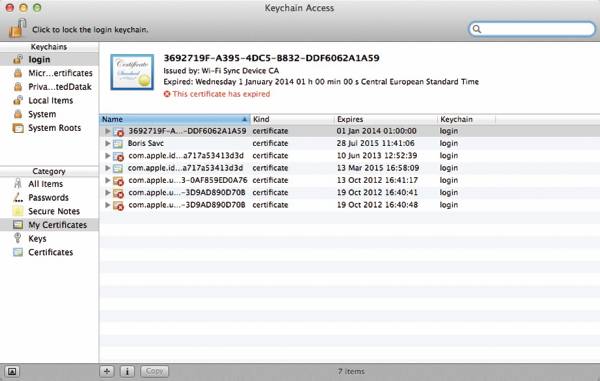Click the 'Click to lock the login keychain.' text
600x381 pixels.
90,29
